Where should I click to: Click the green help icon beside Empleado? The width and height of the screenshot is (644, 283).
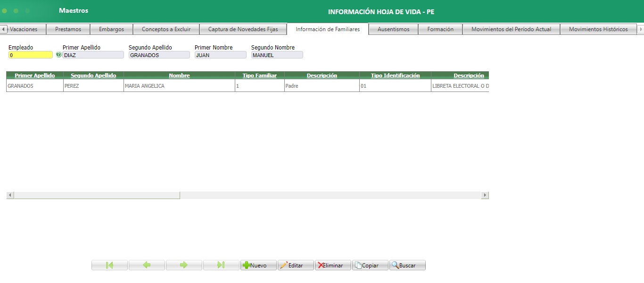(x=58, y=54)
